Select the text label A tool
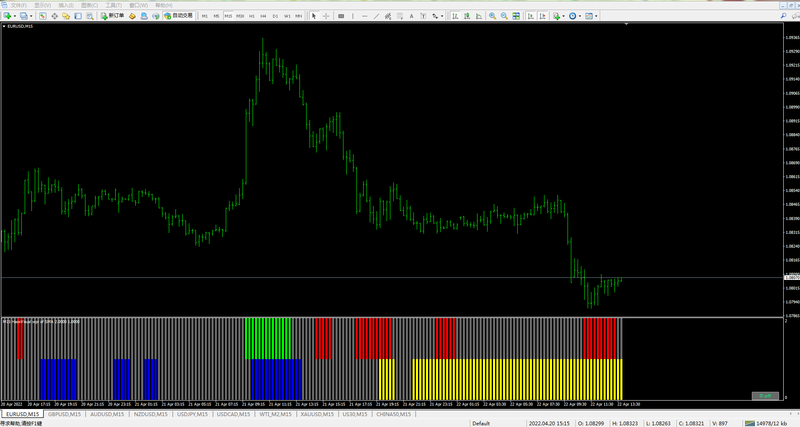The image size is (800, 427). click(x=411, y=16)
